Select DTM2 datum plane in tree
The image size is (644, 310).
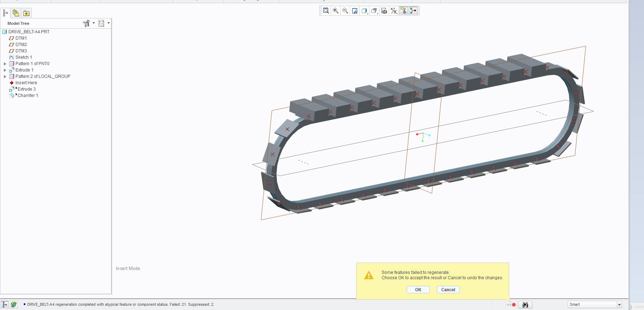click(x=21, y=45)
